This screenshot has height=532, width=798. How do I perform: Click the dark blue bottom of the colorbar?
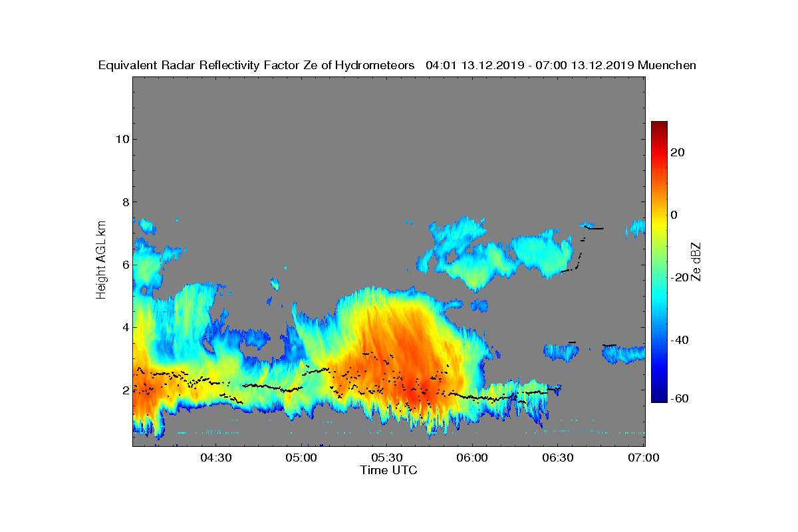659,399
